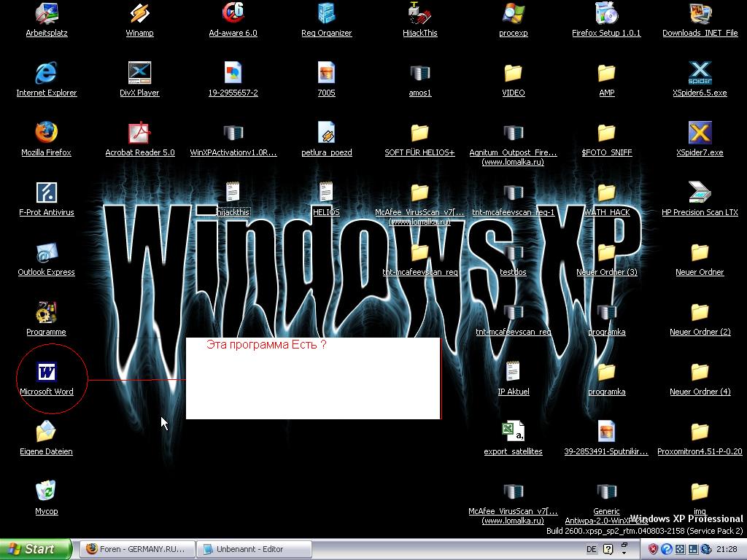
Task: Click the DE language indicator
Action: tap(591, 550)
